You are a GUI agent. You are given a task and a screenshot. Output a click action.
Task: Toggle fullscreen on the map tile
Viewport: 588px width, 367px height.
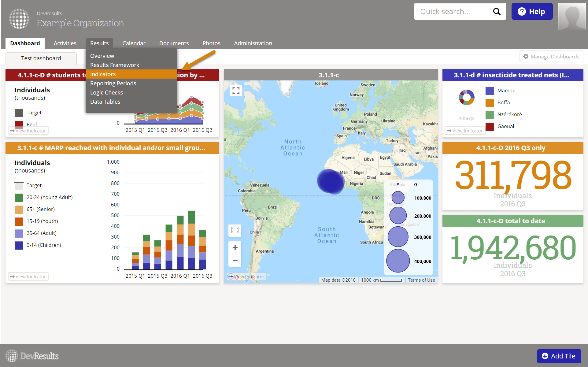point(236,91)
